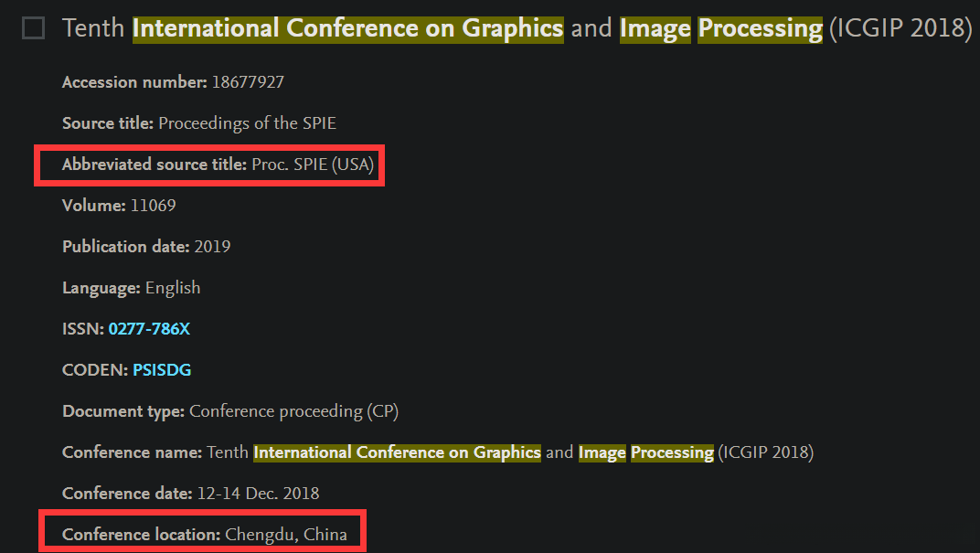
Task: Click the conference date 12-14 Dec. 2018
Action: point(259,494)
